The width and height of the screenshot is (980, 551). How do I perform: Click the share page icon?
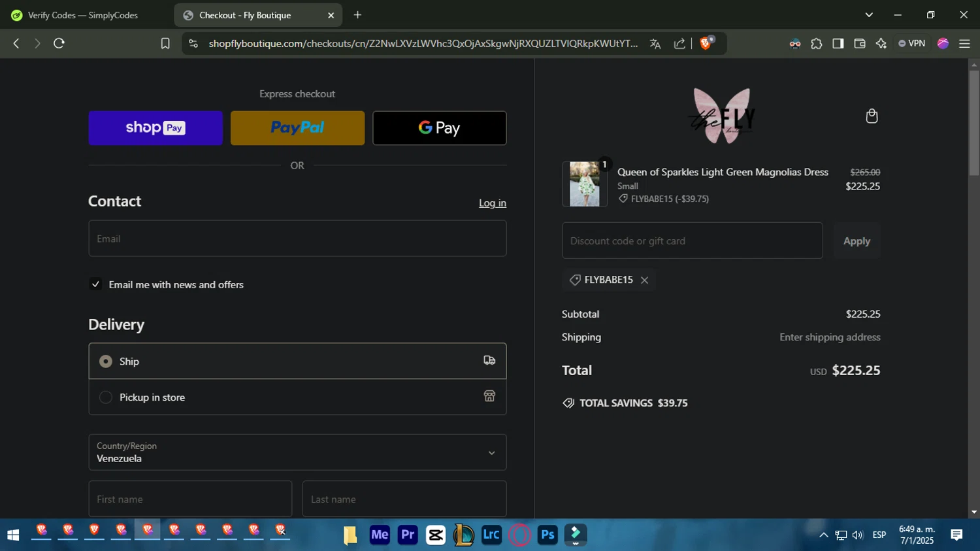[679, 44]
